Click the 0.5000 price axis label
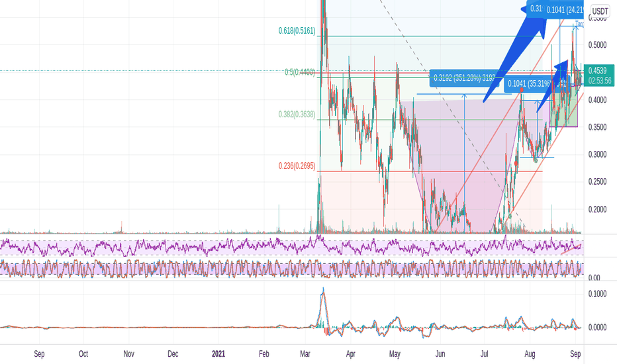This screenshot has height=364, width=617. click(x=597, y=45)
